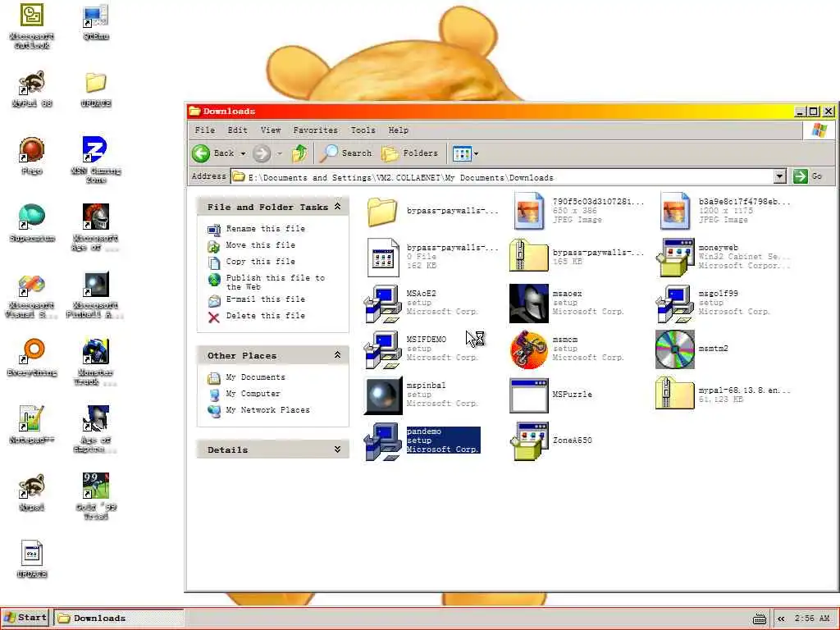Expand the Details panel
Viewport: 840px width, 630px height.
[337, 449]
